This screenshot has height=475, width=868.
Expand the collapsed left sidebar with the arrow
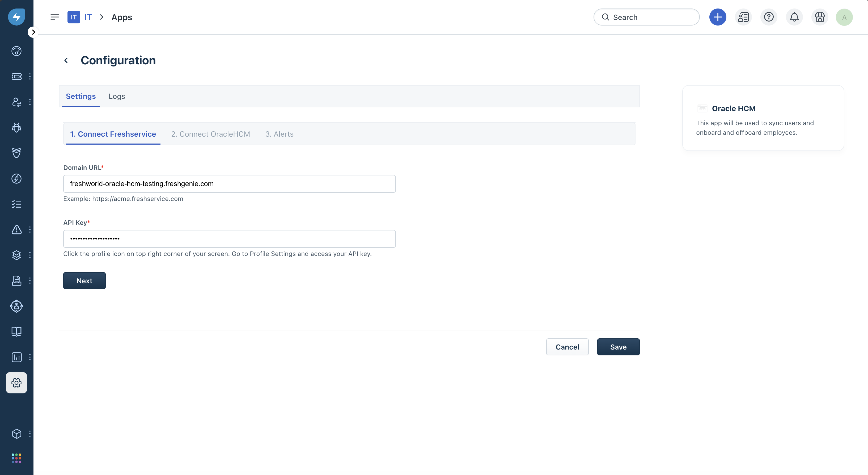pos(33,32)
